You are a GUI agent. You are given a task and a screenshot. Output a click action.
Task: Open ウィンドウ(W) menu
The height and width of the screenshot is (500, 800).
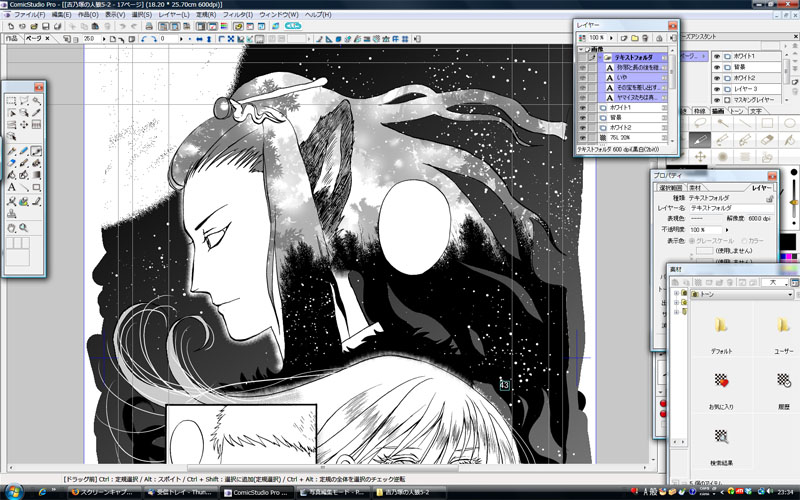pos(279,15)
